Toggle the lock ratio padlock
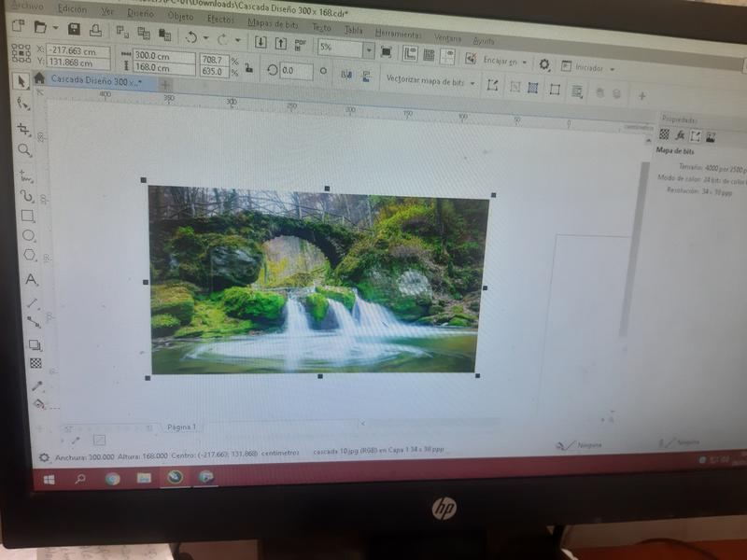The height and width of the screenshot is (560, 747). coord(248,65)
